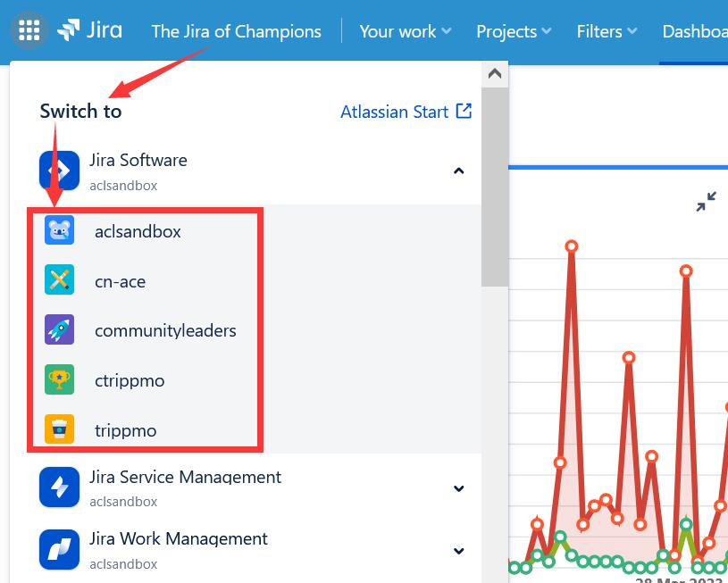Open the Filters menu
Image resolution: width=728 pixels, height=583 pixels.
click(605, 31)
